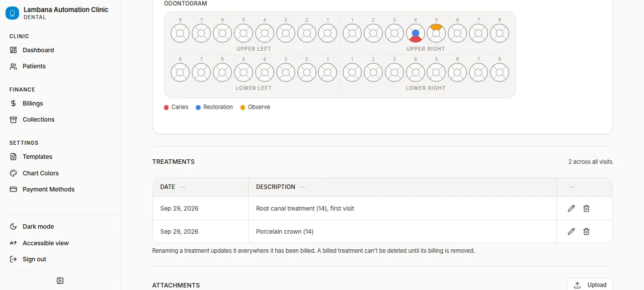This screenshot has height=290, width=644.
Task: Select lower right tooth 8
Action: (500, 73)
